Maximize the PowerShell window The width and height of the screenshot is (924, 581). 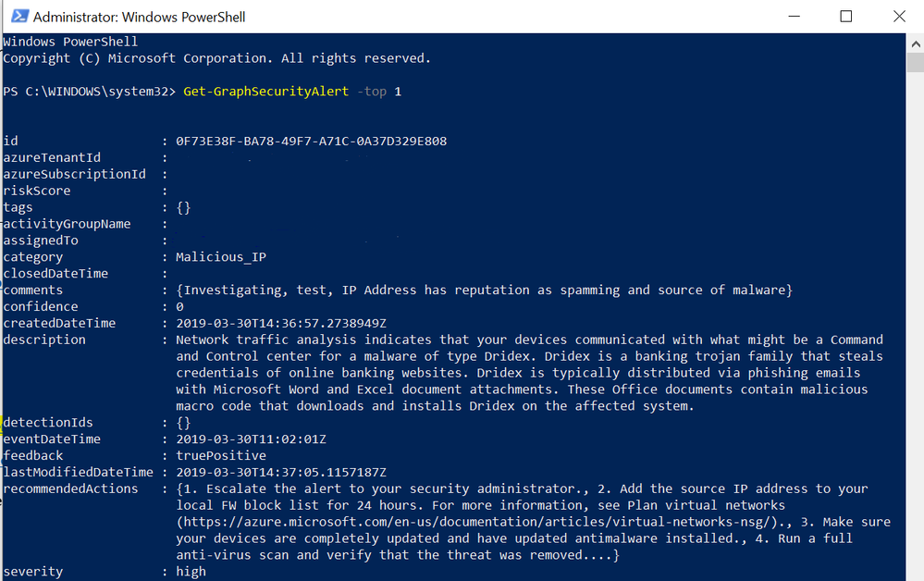[x=846, y=16]
